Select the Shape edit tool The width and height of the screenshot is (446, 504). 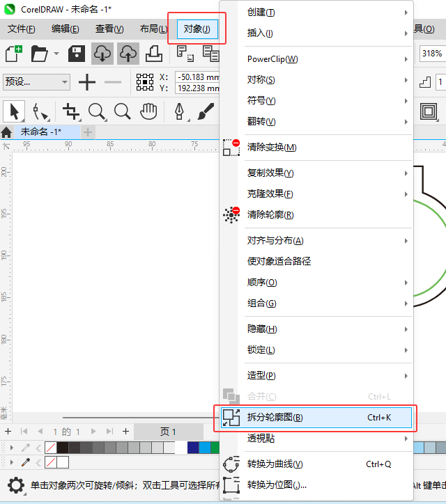40,112
